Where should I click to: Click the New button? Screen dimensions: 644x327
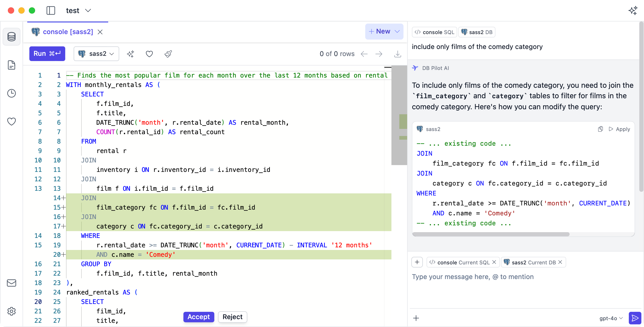click(379, 31)
